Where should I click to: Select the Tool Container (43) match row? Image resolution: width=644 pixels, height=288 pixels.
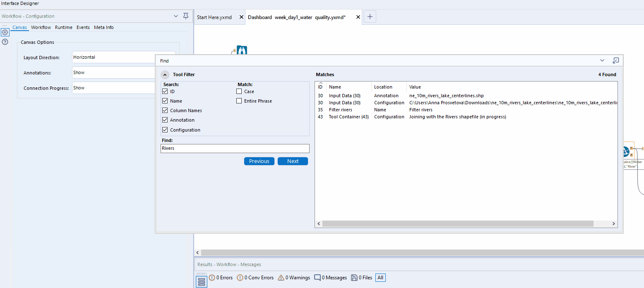466,117
